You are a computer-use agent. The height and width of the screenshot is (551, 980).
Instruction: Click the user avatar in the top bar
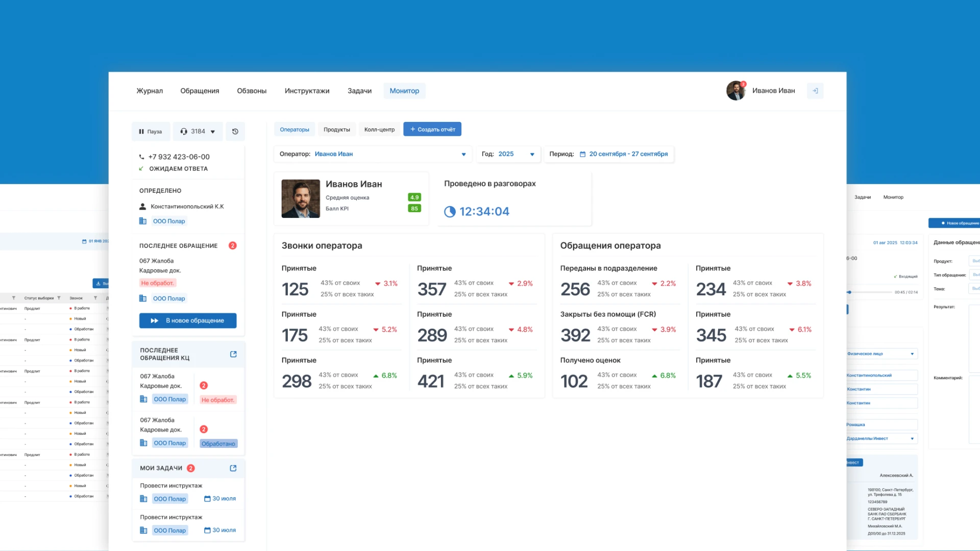(736, 91)
